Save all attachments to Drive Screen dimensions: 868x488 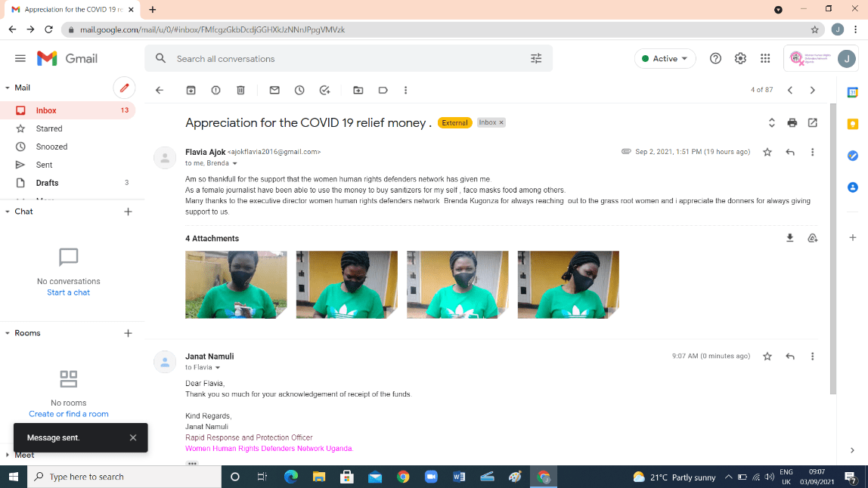[x=813, y=238]
